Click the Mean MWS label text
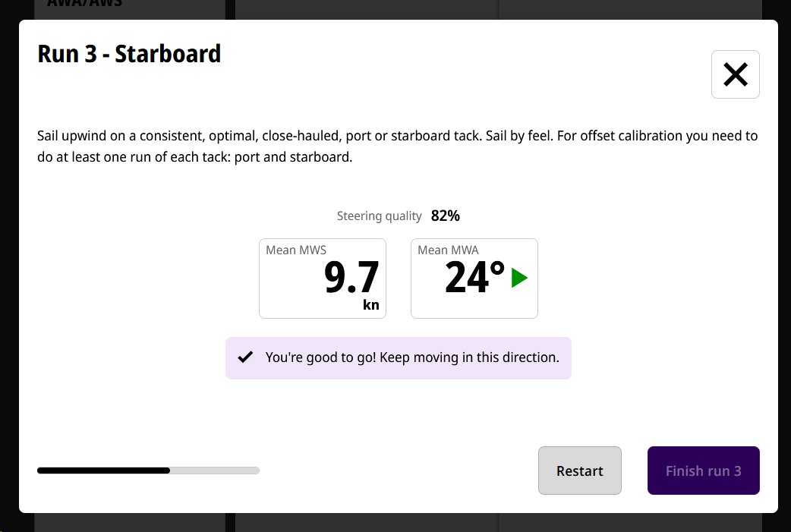Viewport: 791px width, 532px height. pos(296,250)
